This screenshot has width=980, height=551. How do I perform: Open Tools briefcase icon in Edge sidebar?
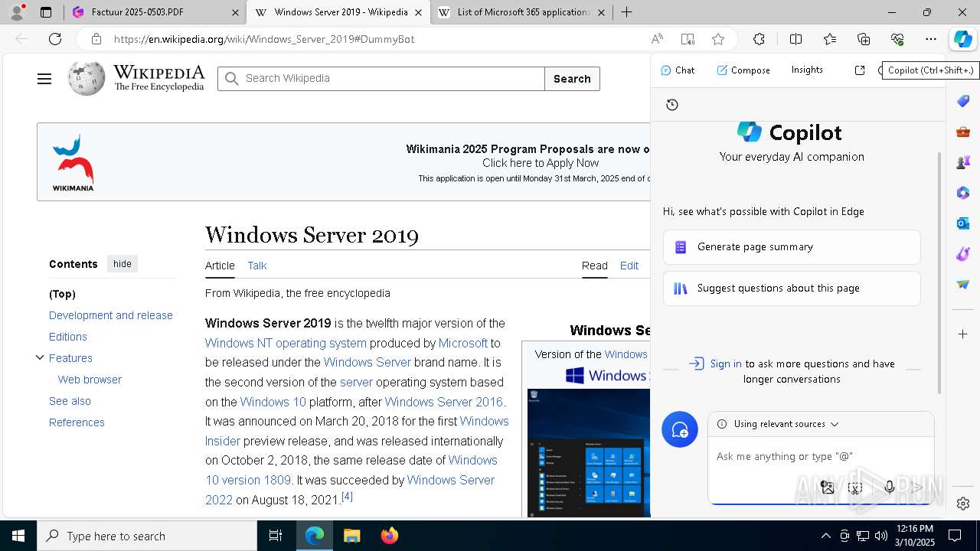point(963,132)
